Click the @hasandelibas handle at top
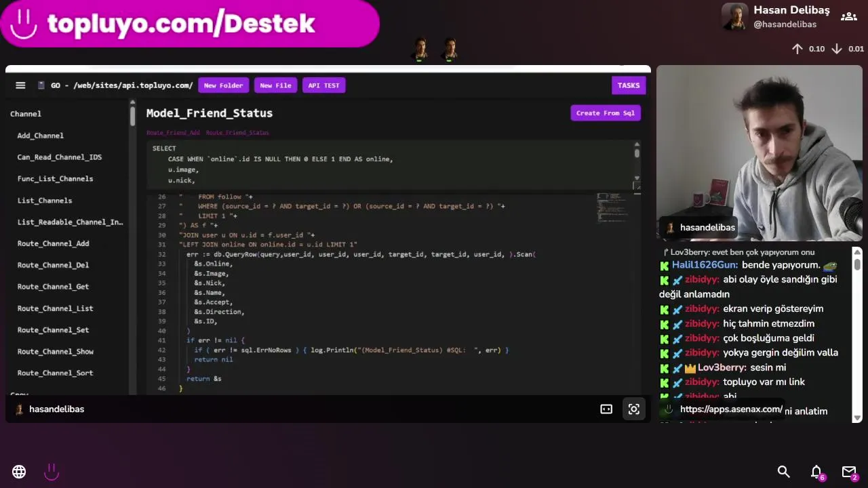The height and width of the screenshot is (488, 868). [785, 24]
